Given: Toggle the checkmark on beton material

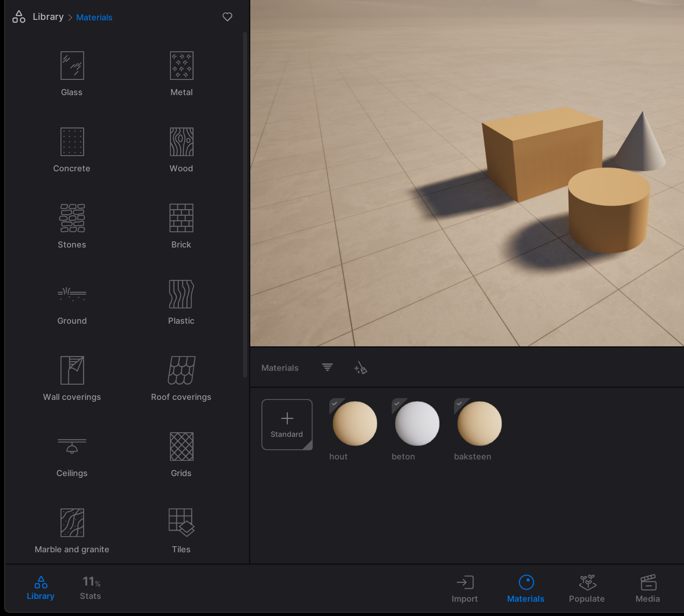Looking at the screenshot, I should click(x=397, y=404).
